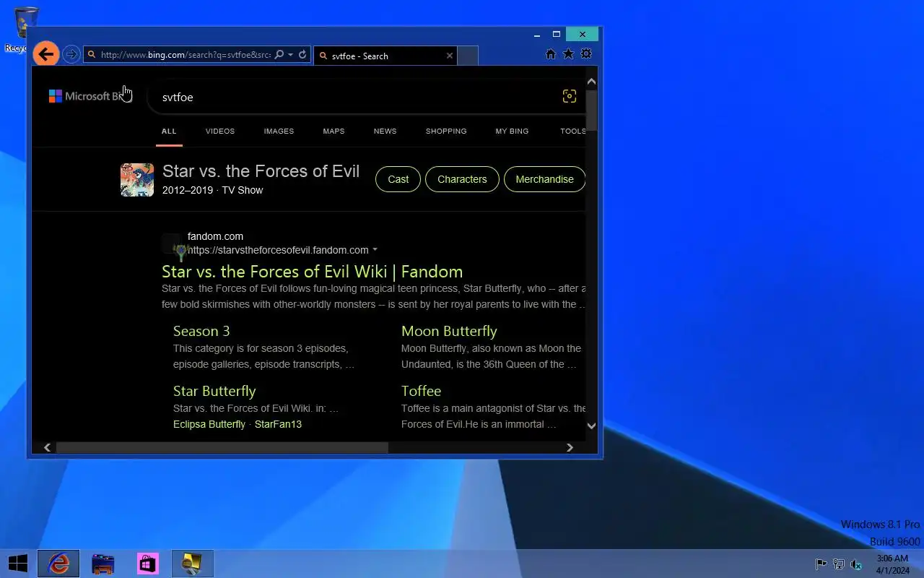Click the browser forward arrow button
The height and width of the screenshot is (578, 924).
pos(71,54)
